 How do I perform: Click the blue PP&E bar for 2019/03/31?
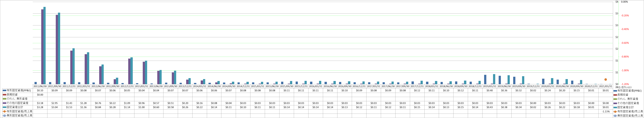pyautogui.click(x=485, y=79)
